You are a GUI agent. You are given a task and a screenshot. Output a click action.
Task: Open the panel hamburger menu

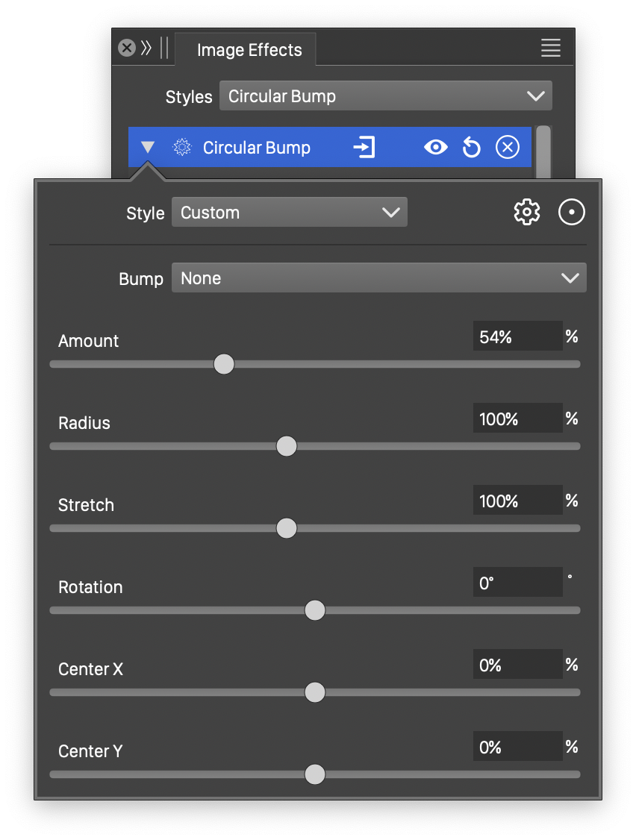coord(550,48)
